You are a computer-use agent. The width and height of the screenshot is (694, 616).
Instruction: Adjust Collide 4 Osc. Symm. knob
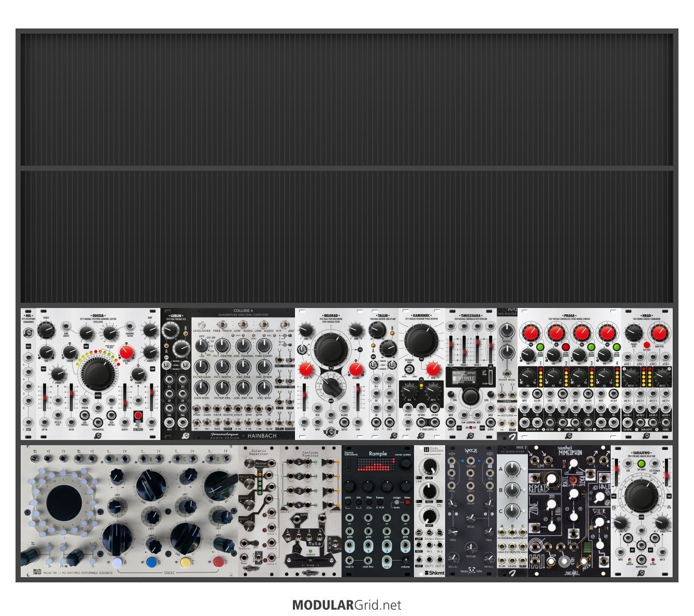(264, 366)
